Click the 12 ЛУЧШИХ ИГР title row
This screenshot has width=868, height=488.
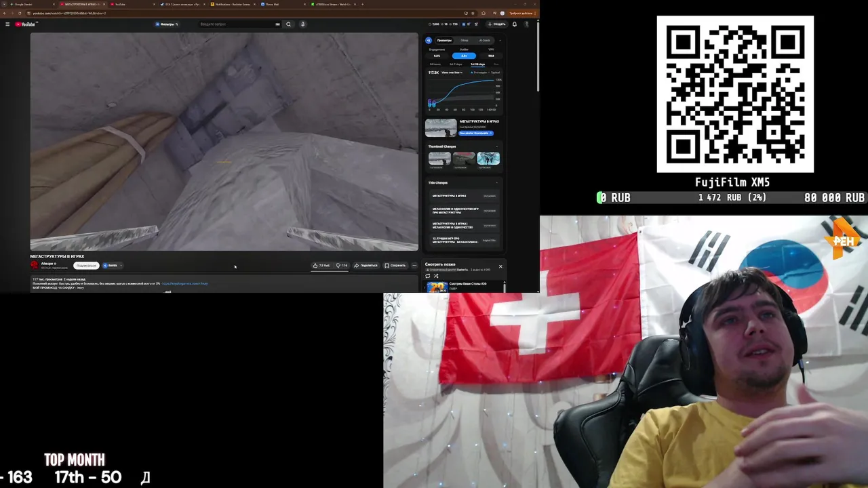click(x=465, y=240)
